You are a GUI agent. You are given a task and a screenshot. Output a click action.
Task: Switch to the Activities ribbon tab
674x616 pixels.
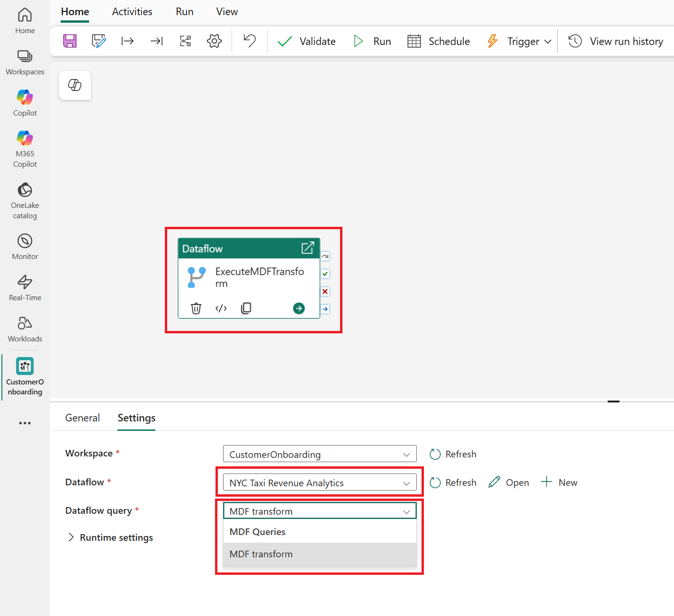click(132, 12)
